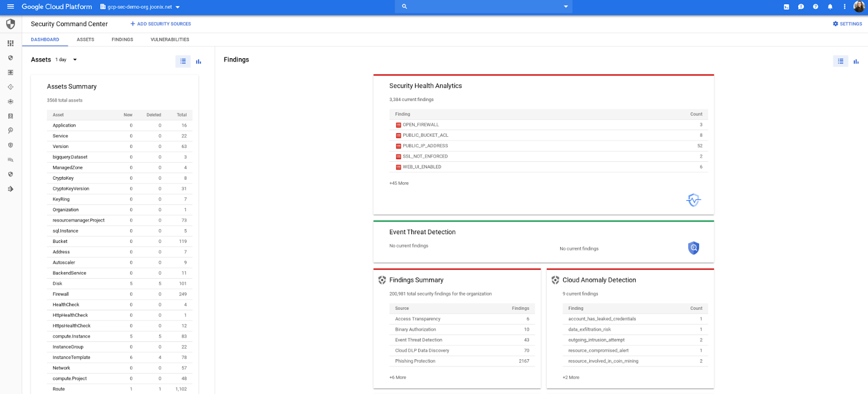
Task: Click the user profile avatar
Action: pos(859,7)
